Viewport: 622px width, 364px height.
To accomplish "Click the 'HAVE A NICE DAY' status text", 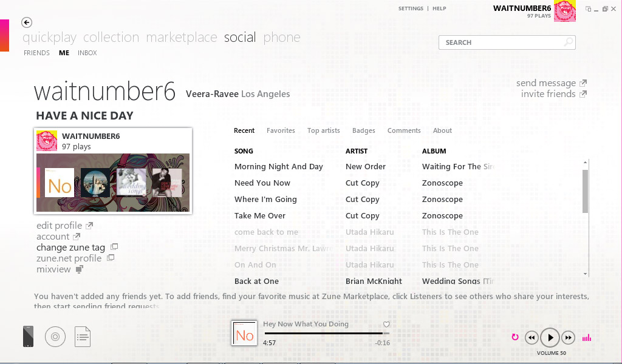I will [x=84, y=116].
